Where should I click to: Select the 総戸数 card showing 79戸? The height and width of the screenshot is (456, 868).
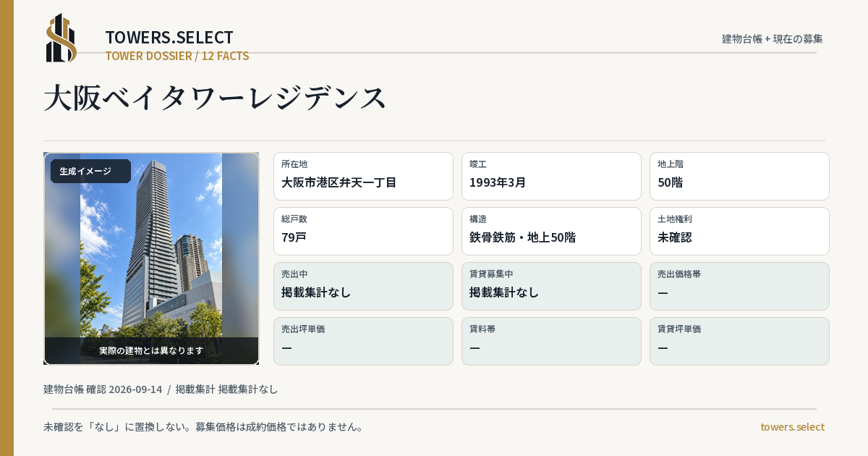pyautogui.click(x=363, y=231)
